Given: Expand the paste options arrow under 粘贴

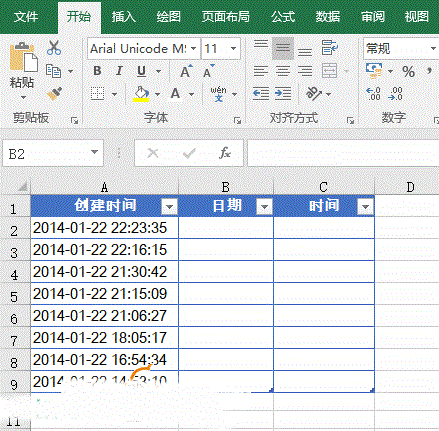Looking at the screenshot, I should pos(23,97).
